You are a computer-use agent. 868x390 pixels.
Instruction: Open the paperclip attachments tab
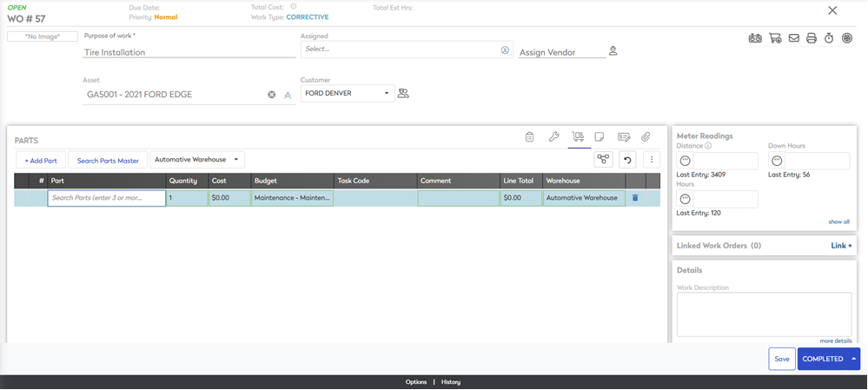click(646, 137)
